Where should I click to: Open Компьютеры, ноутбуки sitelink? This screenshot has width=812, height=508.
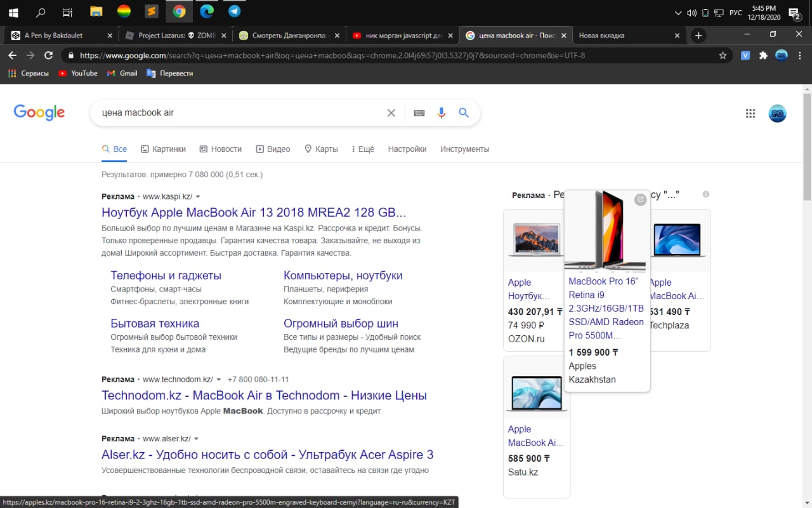343,276
